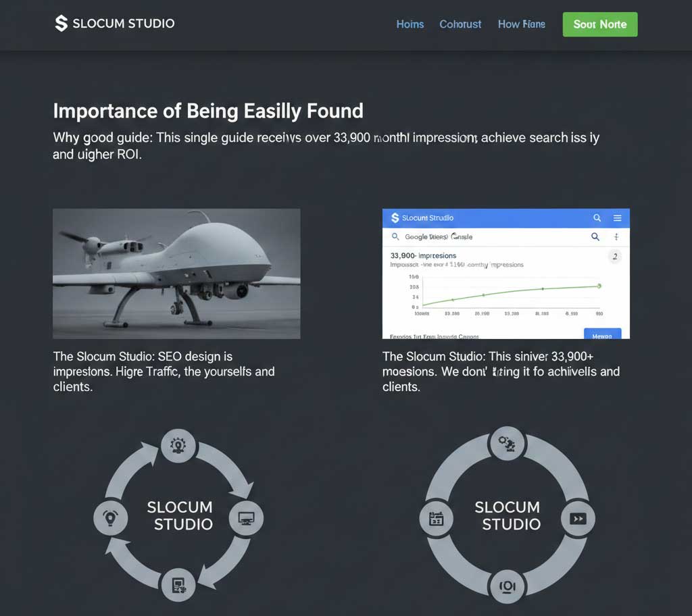Open the drone aircraft image
The height and width of the screenshot is (616, 692).
coord(176,274)
